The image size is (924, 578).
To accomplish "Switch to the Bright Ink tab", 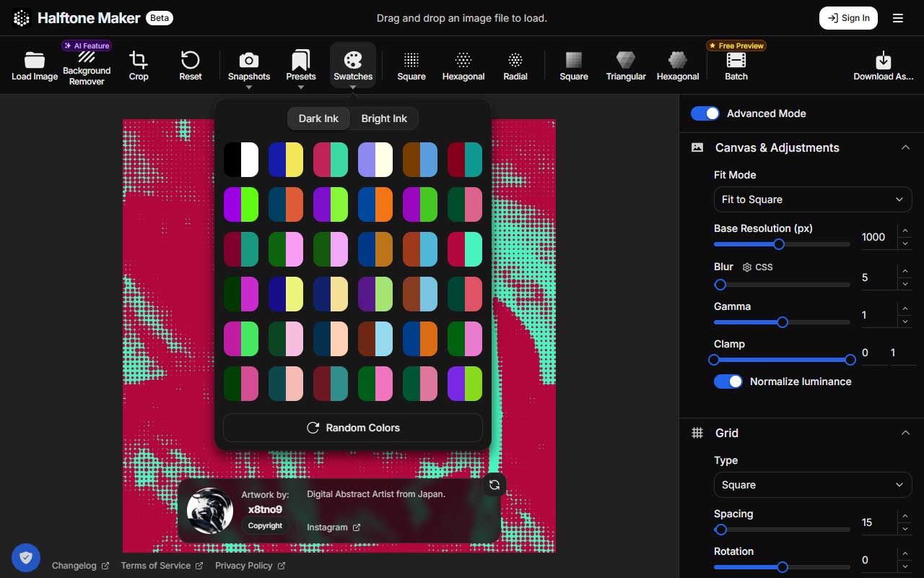I will [x=384, y=118].
